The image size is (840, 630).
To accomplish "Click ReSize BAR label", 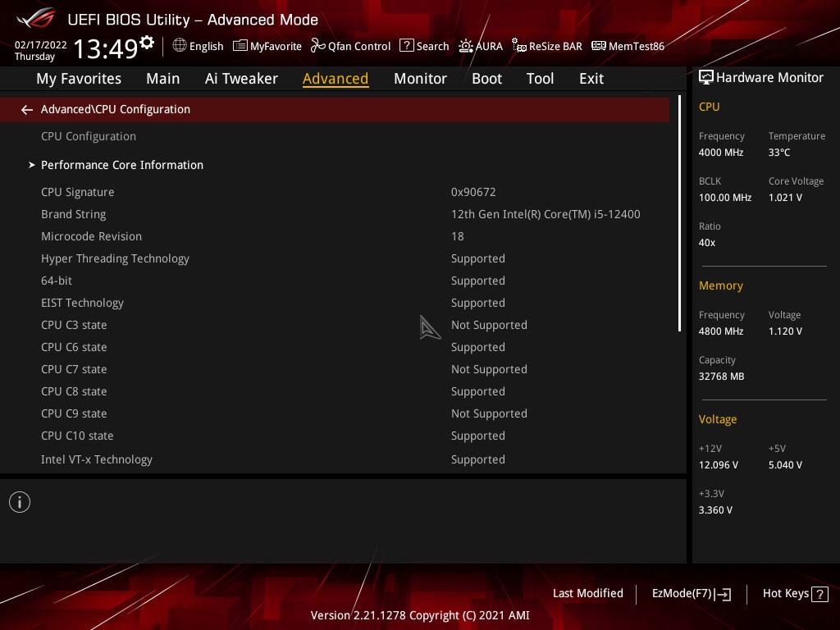I will (555, 47).
